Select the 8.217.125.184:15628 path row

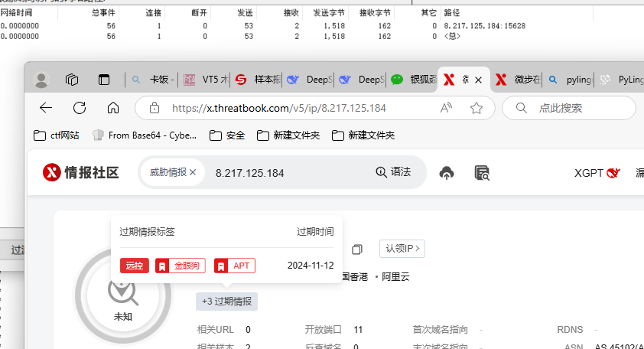tap(485, 26)
